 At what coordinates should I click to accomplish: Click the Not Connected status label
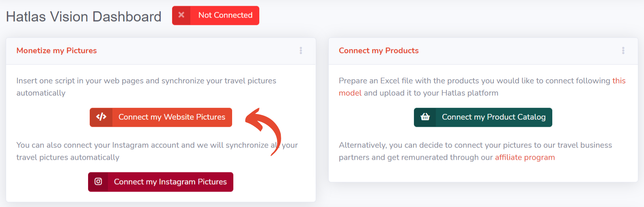tap(225, 15)
